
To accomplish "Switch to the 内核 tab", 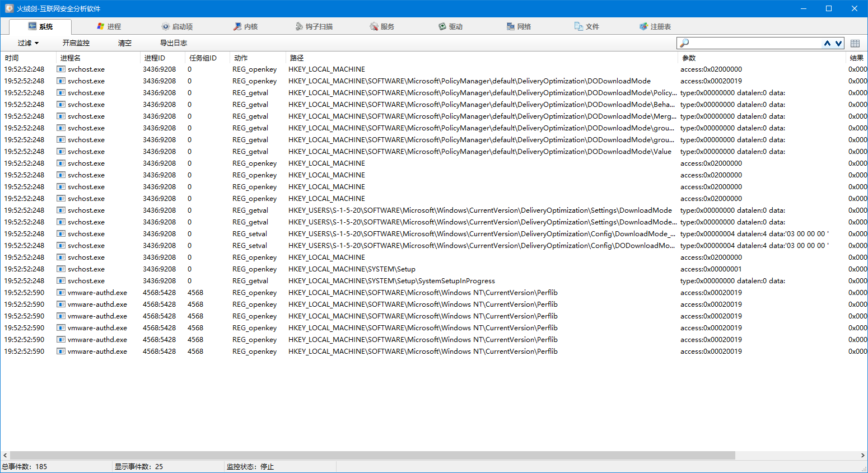I will click(245, 27).
